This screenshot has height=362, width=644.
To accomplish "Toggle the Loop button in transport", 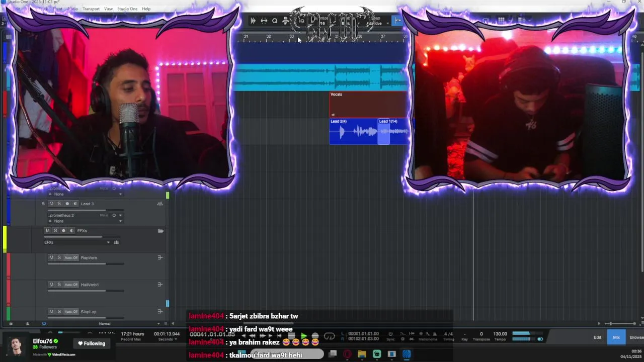I will [x=329, y=336].
